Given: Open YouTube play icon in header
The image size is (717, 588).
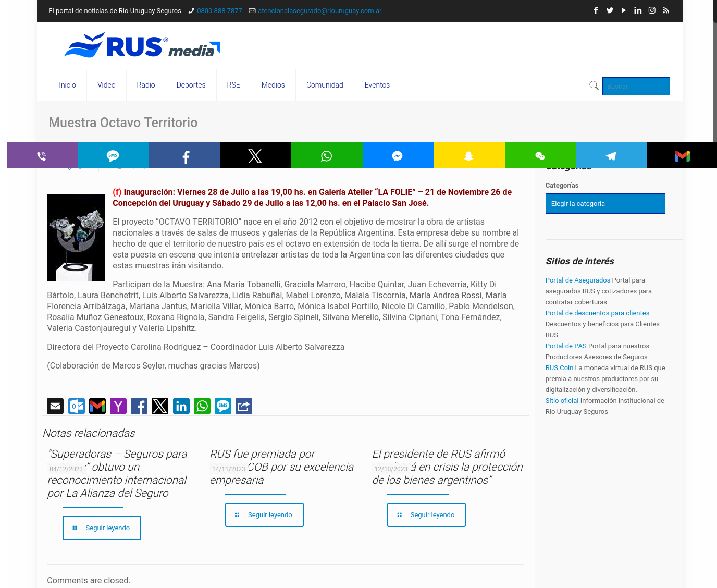Looking at the screenshot, I should (x=624, y=10).
